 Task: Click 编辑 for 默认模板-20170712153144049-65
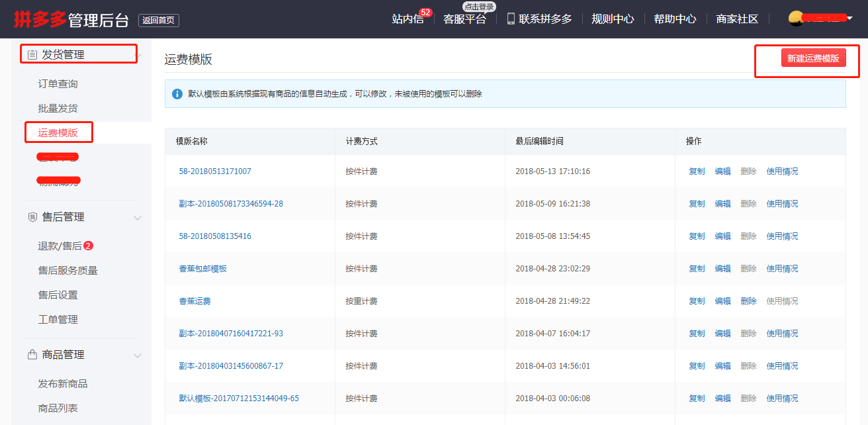click(x=723, y=399)
